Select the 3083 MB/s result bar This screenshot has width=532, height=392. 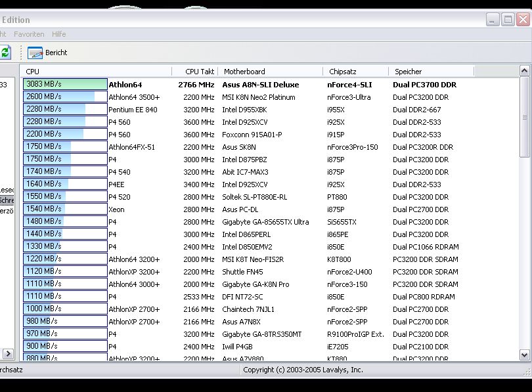click(x=65, y=84)
